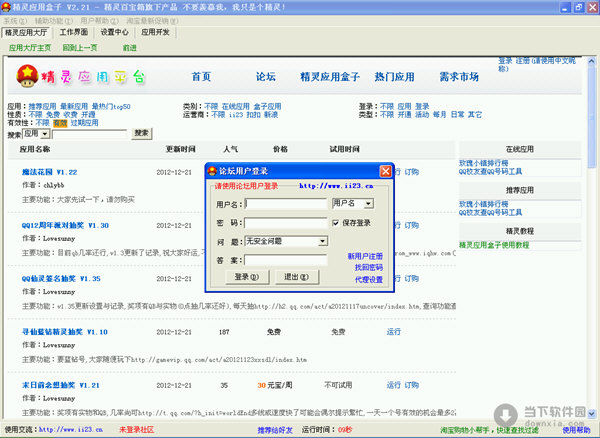Viewport: 600px width, 438px height.
Task: Open the 应用 search-scope dropdown
Action: pyautogui.click(x=45, y=134)
